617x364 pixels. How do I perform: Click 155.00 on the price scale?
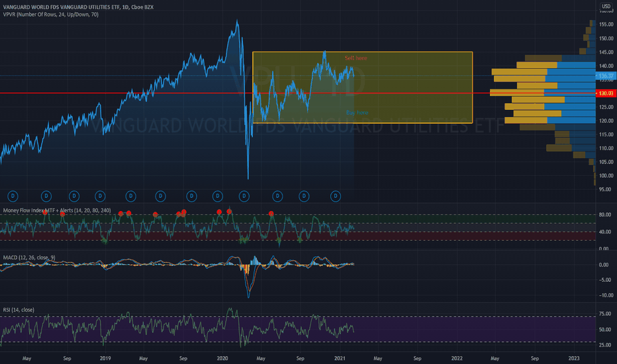(x=606, y=24)
